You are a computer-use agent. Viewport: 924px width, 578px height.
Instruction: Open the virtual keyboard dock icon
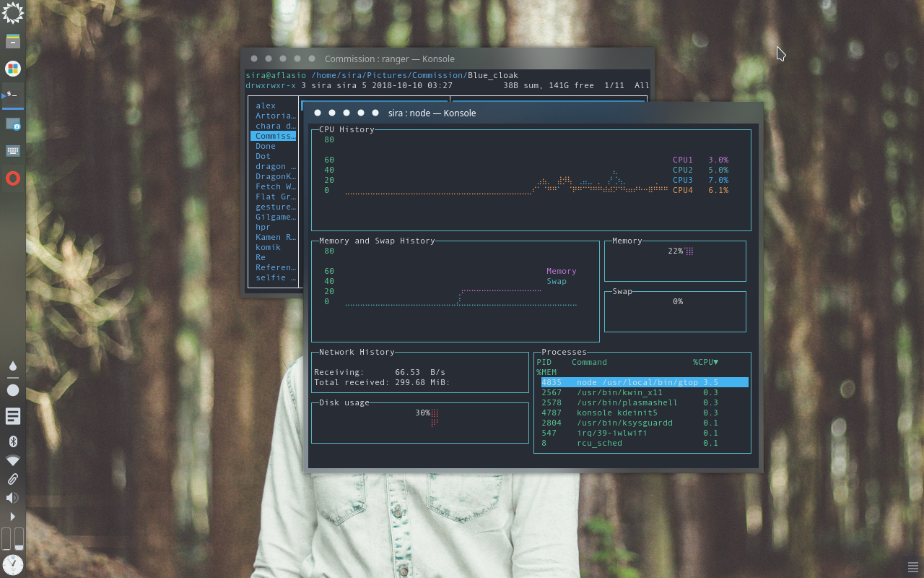(13, 151)
